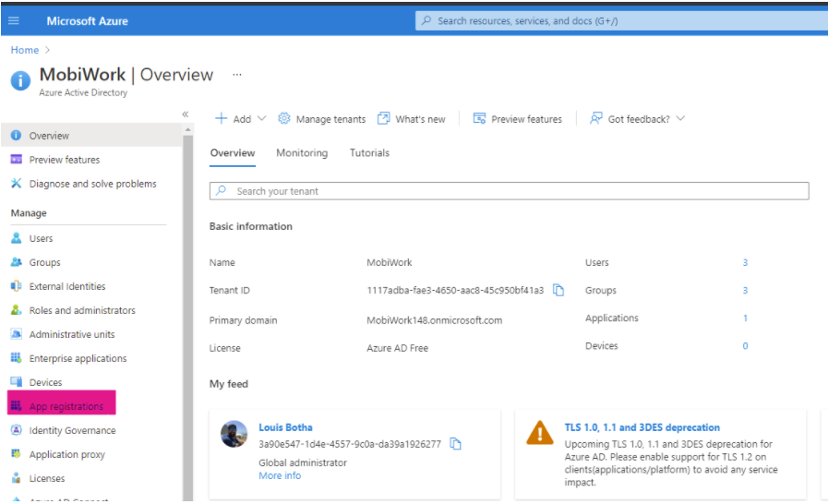The image size is (828, 504).
Task: Open Preview features from the toolbar
Action: [x=517, y=119]
